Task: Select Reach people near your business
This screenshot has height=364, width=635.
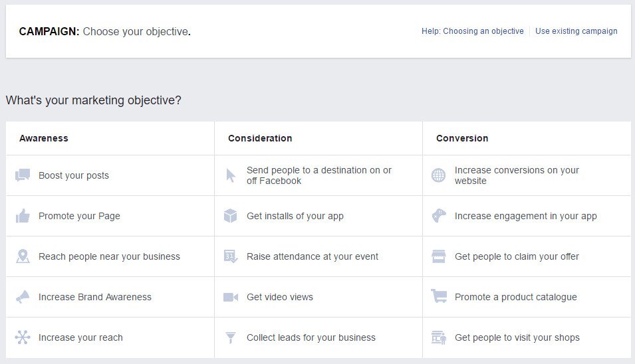Action: coord(110,256)
